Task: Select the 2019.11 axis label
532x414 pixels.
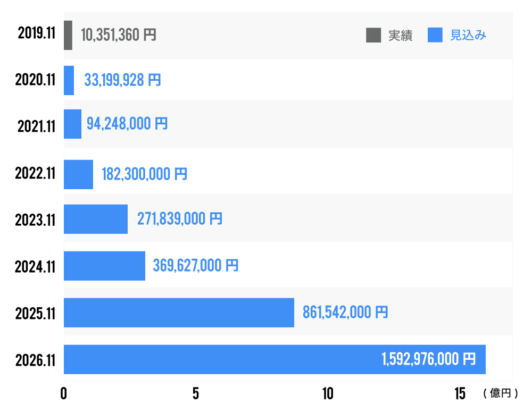Action: click(37, 33)
